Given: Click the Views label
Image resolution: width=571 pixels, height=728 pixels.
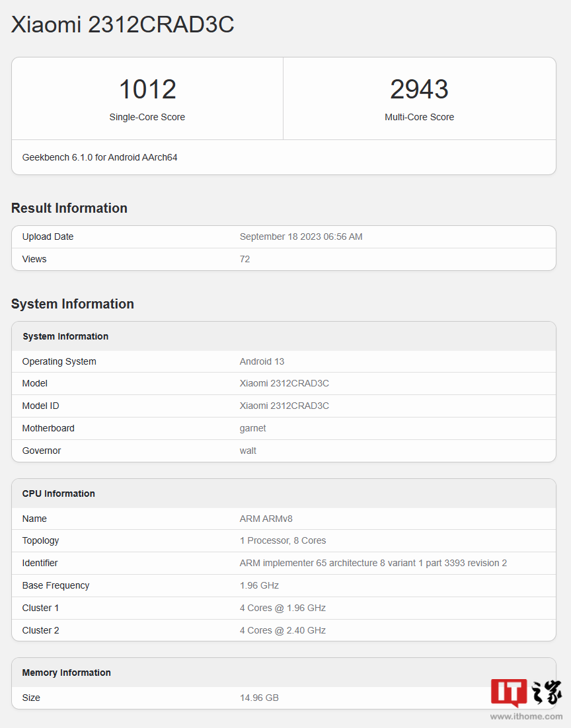Looking at the screenshot, I should click(x=34, y=259).
